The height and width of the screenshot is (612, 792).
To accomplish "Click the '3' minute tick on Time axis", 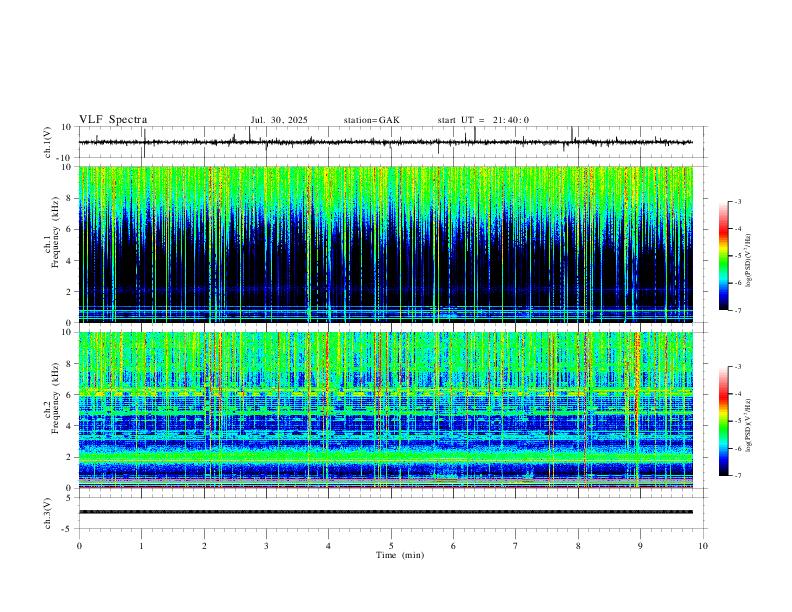I will coord(266,546).
